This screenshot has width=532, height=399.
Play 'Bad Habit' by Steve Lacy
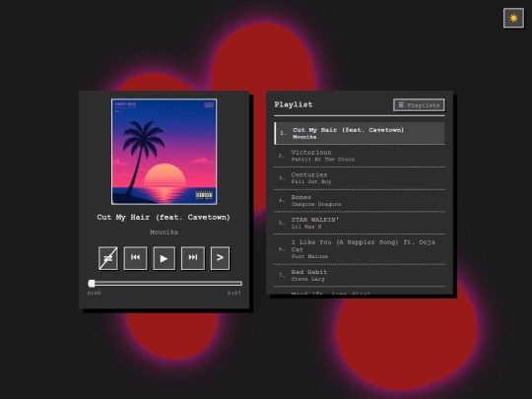[360, 275]
